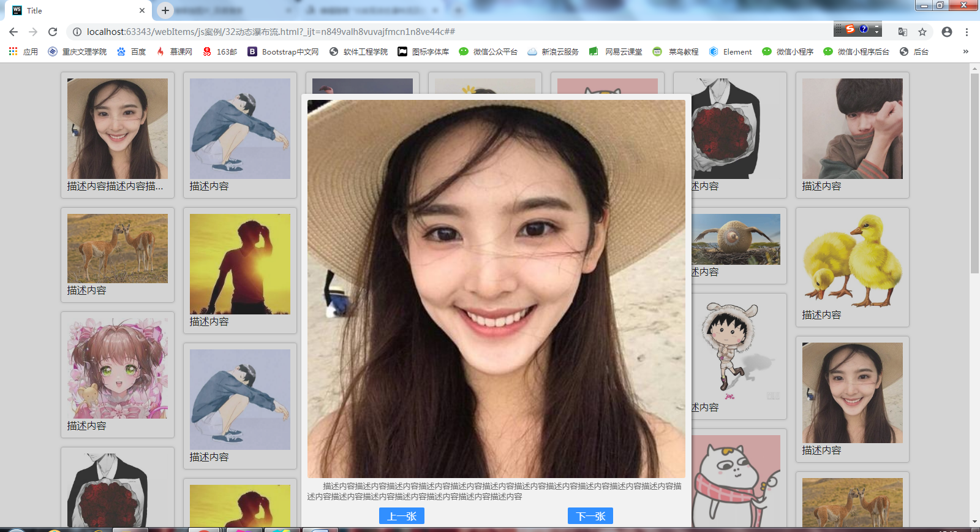This screenshot has width=980, height=532.
Task: Reload the current page
Action: point(53,32)
